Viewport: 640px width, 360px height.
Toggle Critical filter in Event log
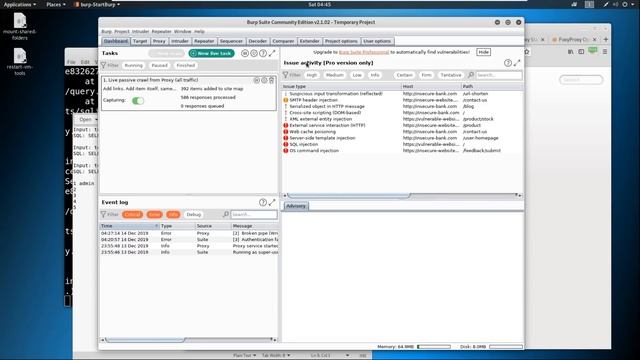[x=132, y=214]
